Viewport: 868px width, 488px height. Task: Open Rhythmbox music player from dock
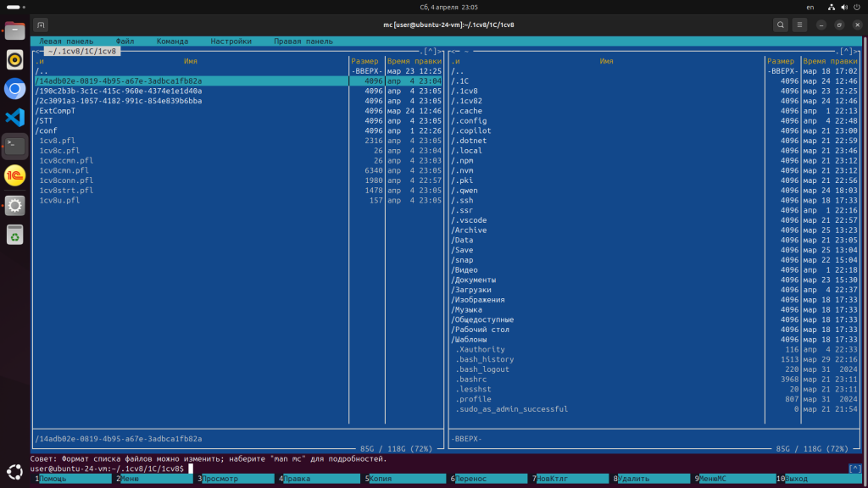pyautogui.click(x=14, y=59)
